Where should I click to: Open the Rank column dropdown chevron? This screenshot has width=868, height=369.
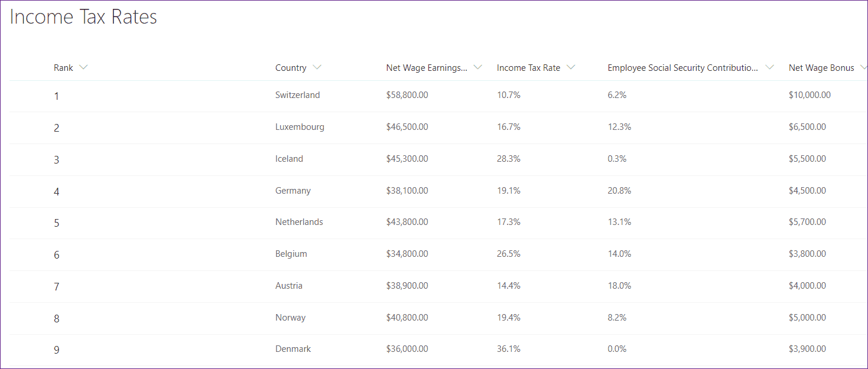tap(83, 67)
